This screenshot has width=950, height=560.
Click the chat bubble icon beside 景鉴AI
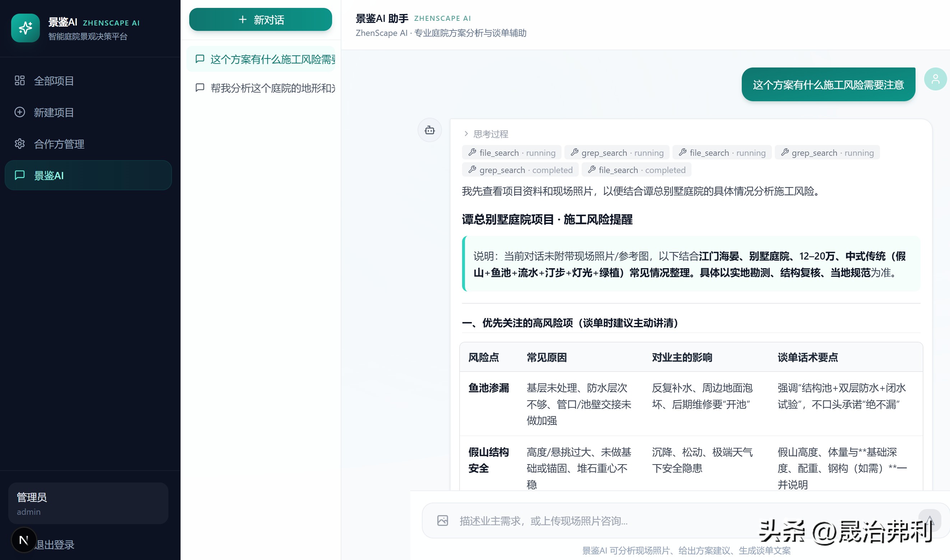20,175
